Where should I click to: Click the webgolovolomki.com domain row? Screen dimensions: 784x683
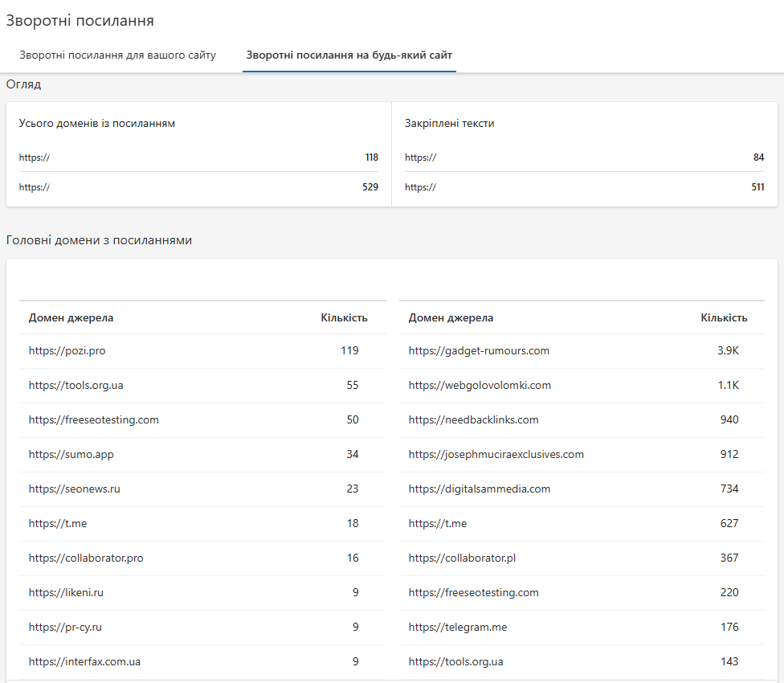[x=480, y=385]
